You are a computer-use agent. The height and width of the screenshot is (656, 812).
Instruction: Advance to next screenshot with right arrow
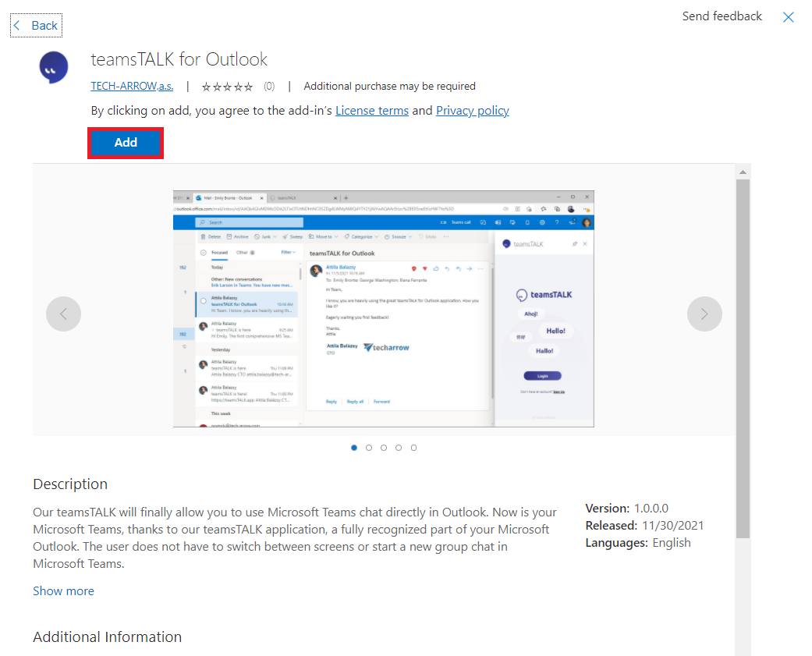pos(704,314)
